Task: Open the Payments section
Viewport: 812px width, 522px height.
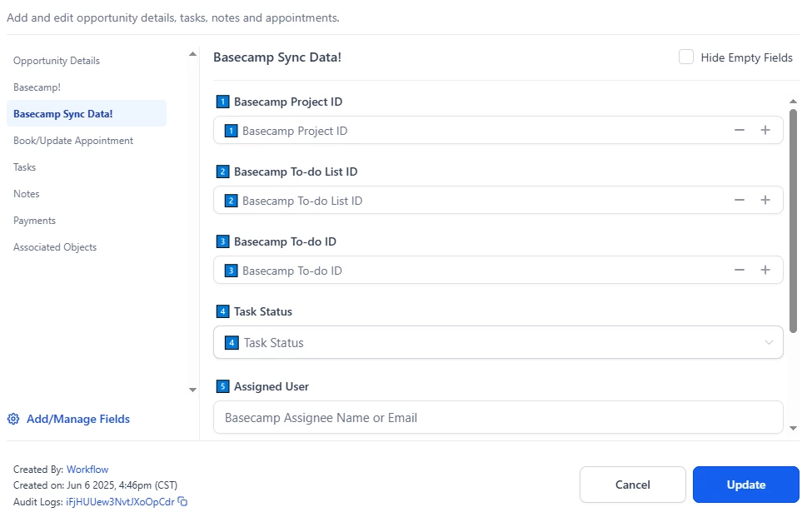Action: pos(34,221)
